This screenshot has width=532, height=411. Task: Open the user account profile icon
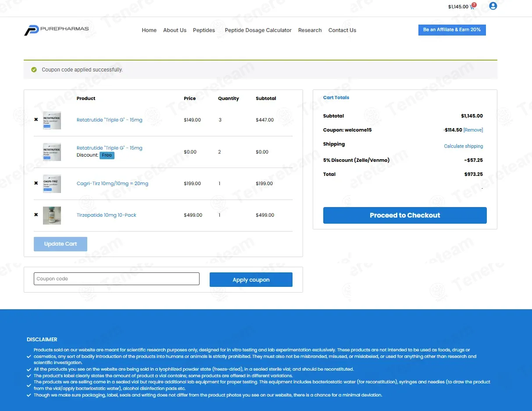pos(493,6)
